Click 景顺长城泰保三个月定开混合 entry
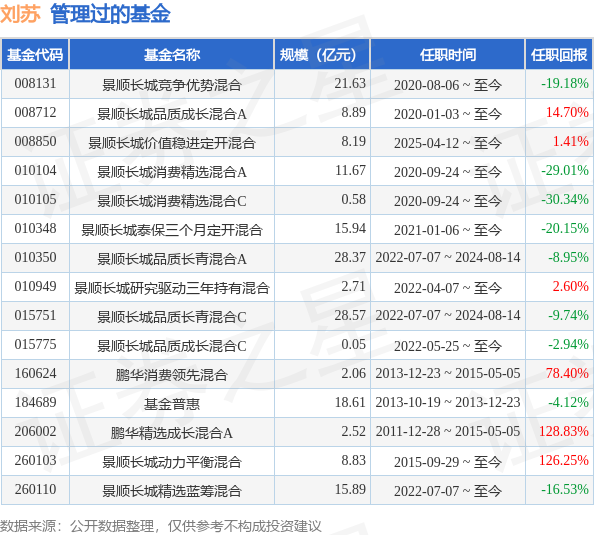The height and width of the screenshot is (535, 594). pos(172,230)
